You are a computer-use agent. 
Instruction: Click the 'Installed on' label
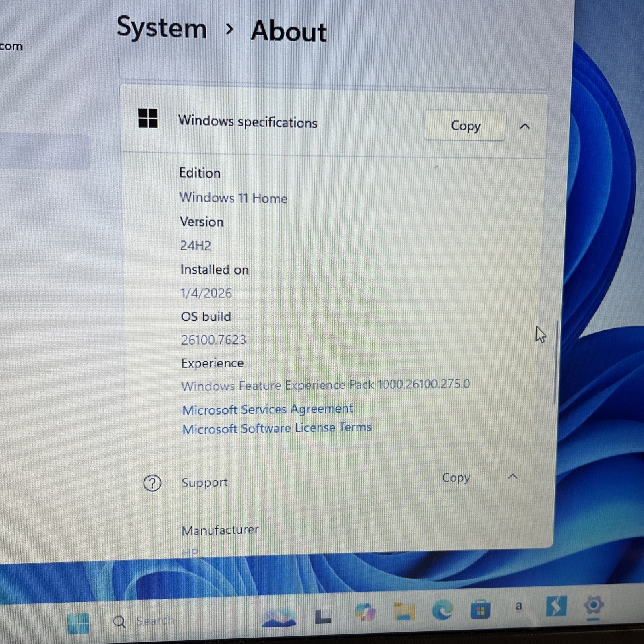(x=215, y=269)
